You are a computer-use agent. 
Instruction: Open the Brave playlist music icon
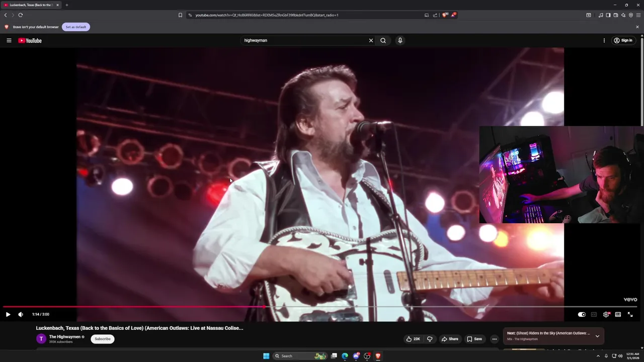coord(601,15)
